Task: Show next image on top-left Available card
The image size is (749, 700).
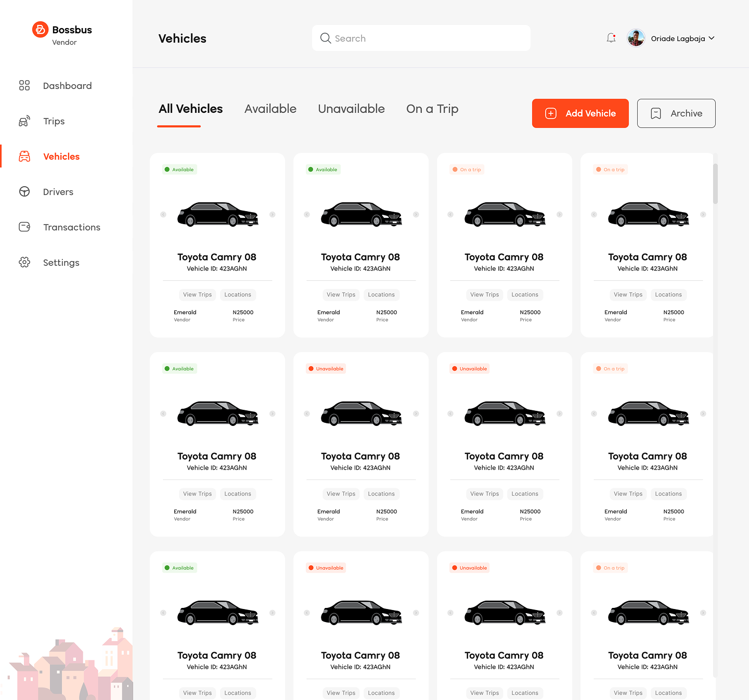Action: point(273,214)
